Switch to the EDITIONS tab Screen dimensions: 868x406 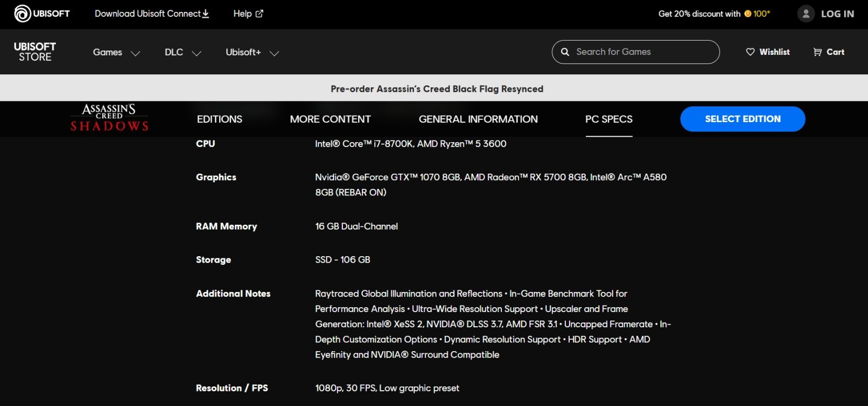point(220,119)
